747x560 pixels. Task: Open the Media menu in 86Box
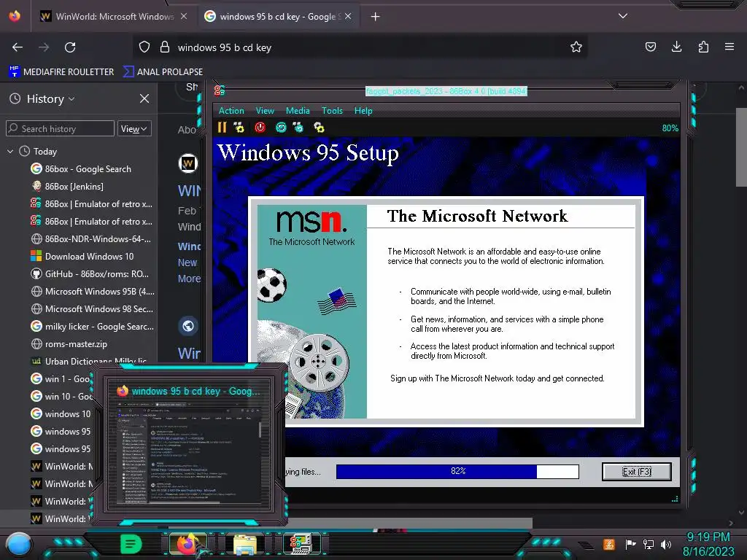pyautogui.click(x=298, y=111)
